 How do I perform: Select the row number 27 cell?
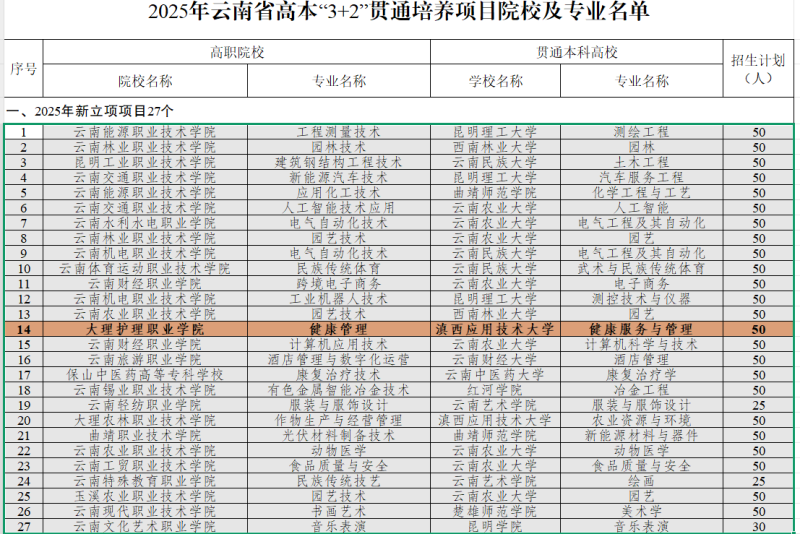pyautogui.click(x=24, y=526)
